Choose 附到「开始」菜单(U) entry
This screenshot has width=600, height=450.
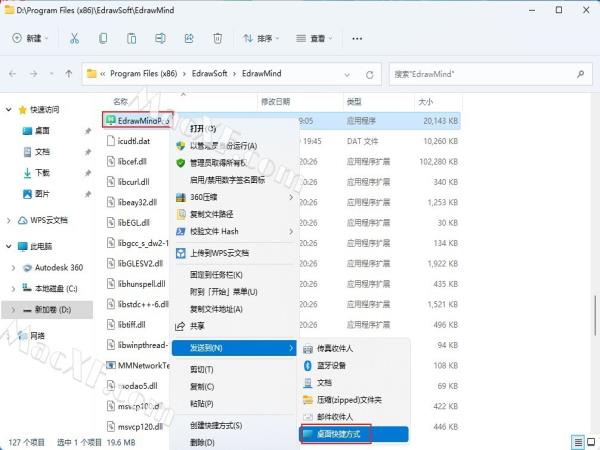coord(234,292)
